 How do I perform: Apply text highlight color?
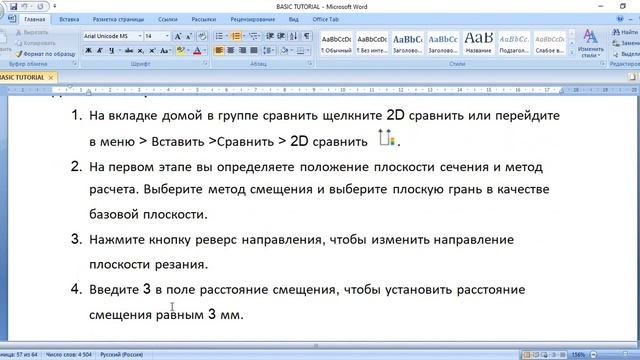point(180,51)
